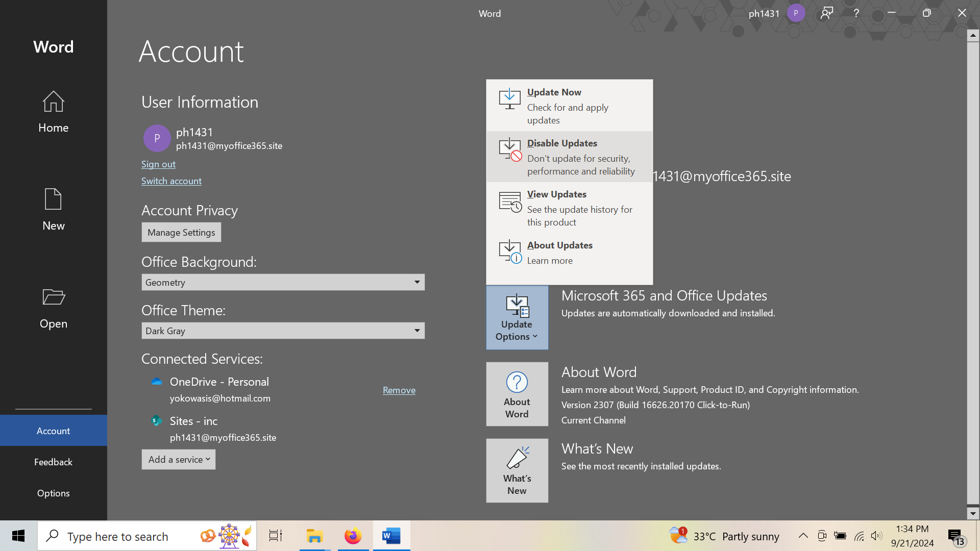Viewport: 980px width, 551px height.
Task: Click the About Updates icon
Action: (509, 253)
